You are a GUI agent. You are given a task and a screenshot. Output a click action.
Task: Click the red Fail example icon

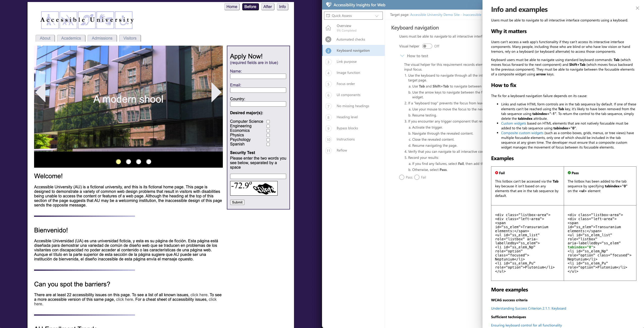pyautogui.click(x=496, y=173)
